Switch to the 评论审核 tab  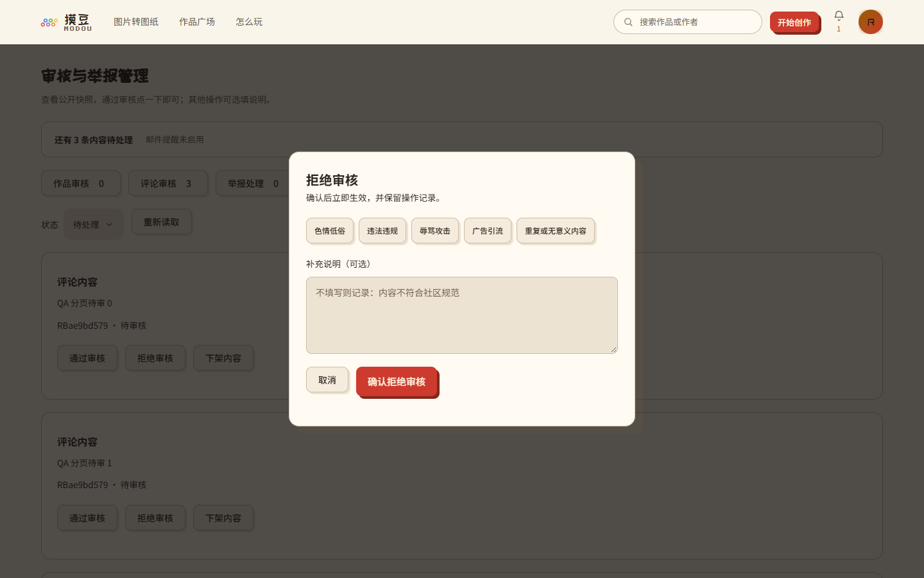point(168,183)
